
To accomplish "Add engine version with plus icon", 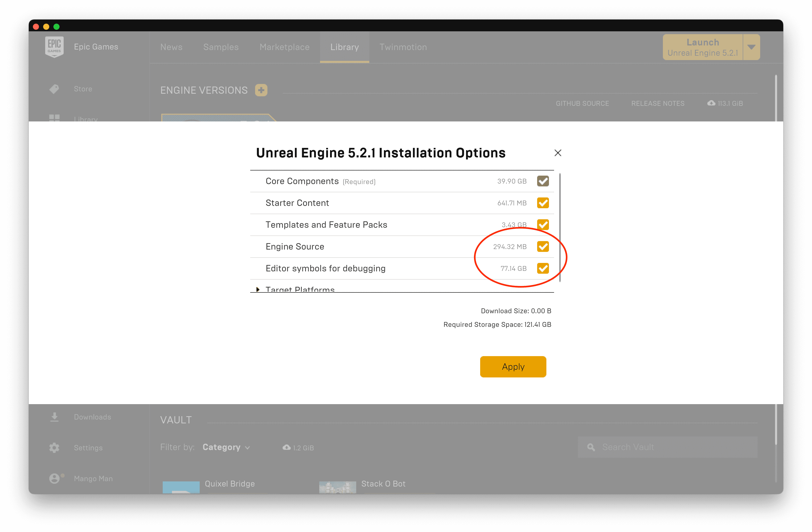I will 261,90.
